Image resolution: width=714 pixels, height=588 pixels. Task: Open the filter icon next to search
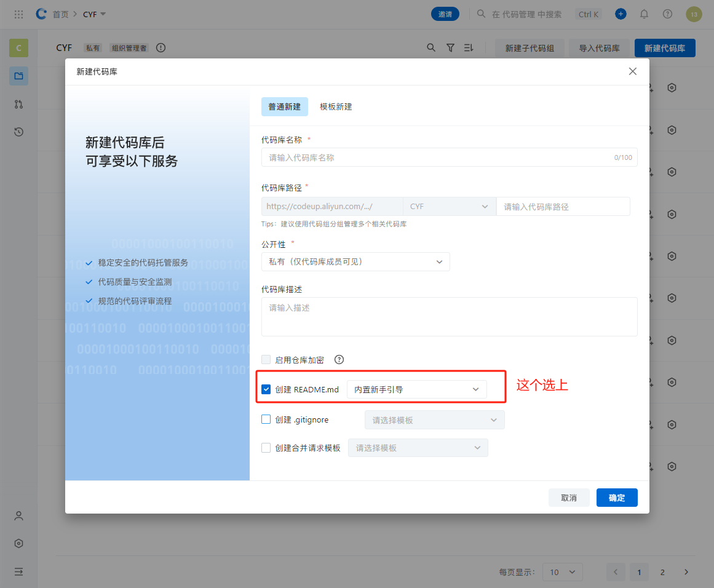pos(450,47)
